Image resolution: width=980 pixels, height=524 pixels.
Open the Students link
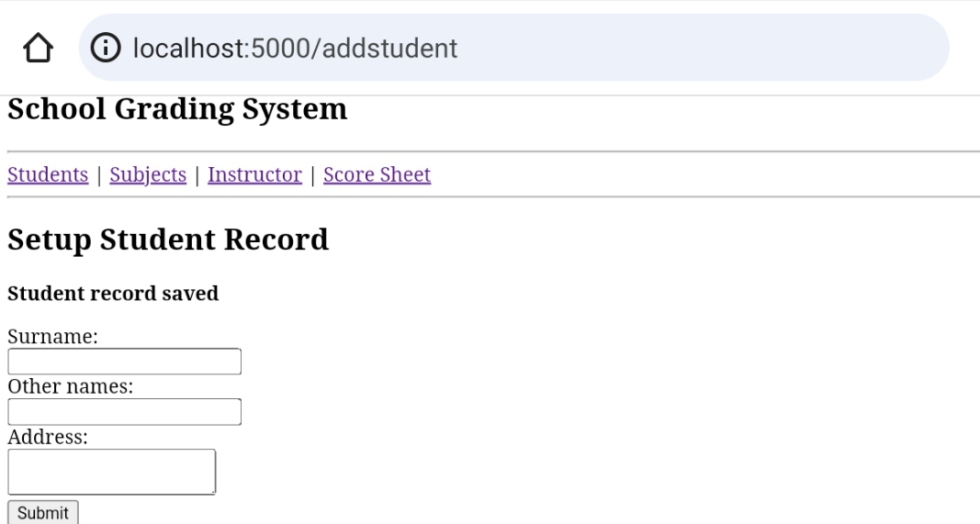[48, 175]
